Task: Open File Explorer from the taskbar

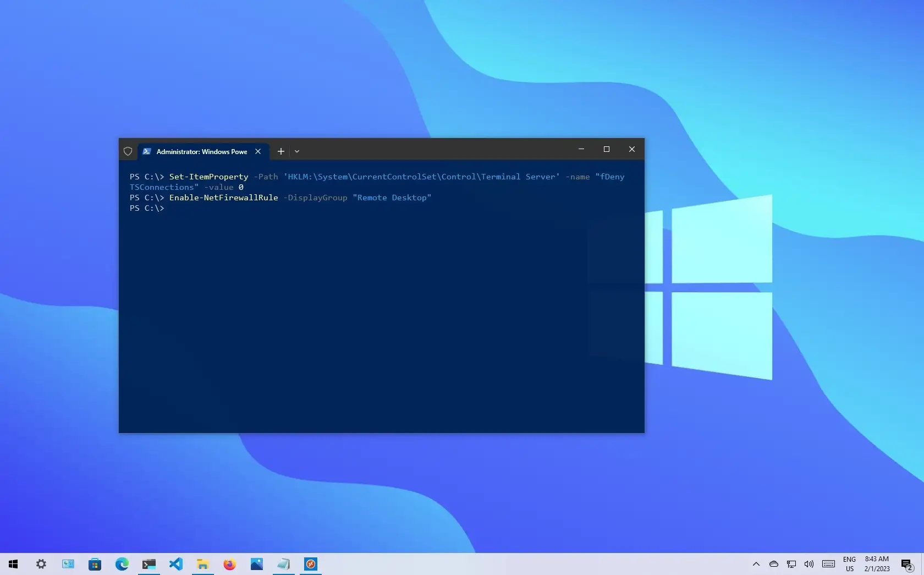Action: click(x=202, y=564)
